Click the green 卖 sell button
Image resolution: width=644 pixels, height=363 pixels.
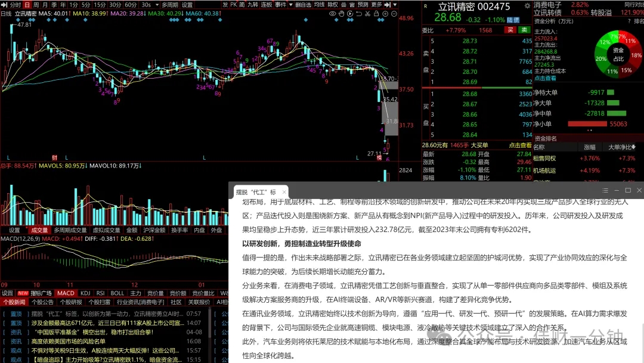[524, 30]
